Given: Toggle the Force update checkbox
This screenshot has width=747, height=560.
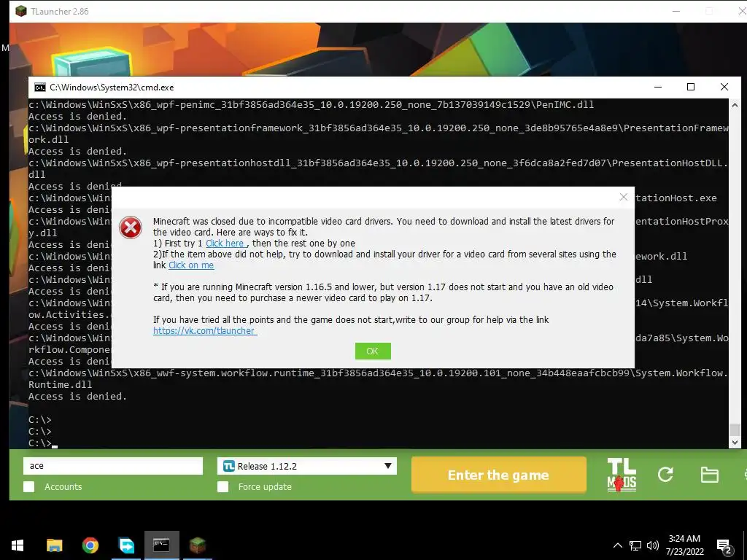Looking at the screenshot, I should tap(222, 486).
